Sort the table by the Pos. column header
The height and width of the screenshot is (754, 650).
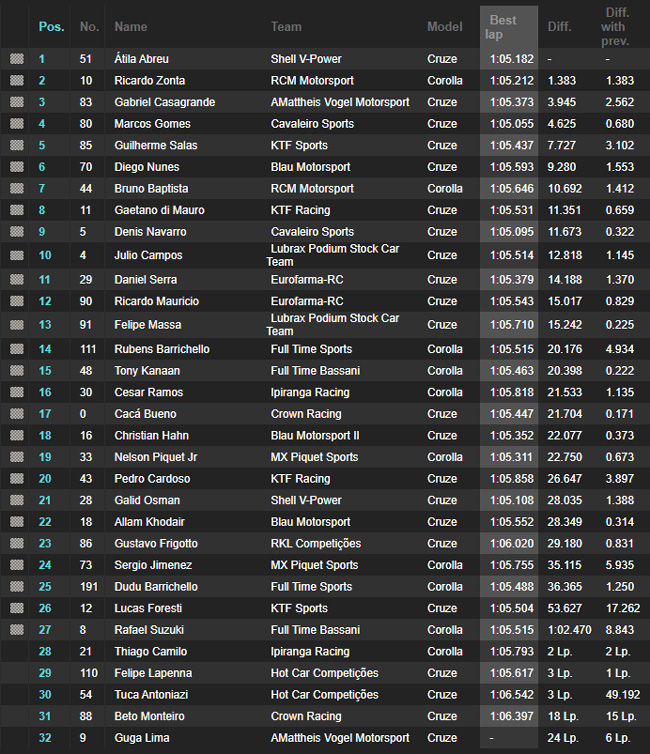(x=51, y=26)
